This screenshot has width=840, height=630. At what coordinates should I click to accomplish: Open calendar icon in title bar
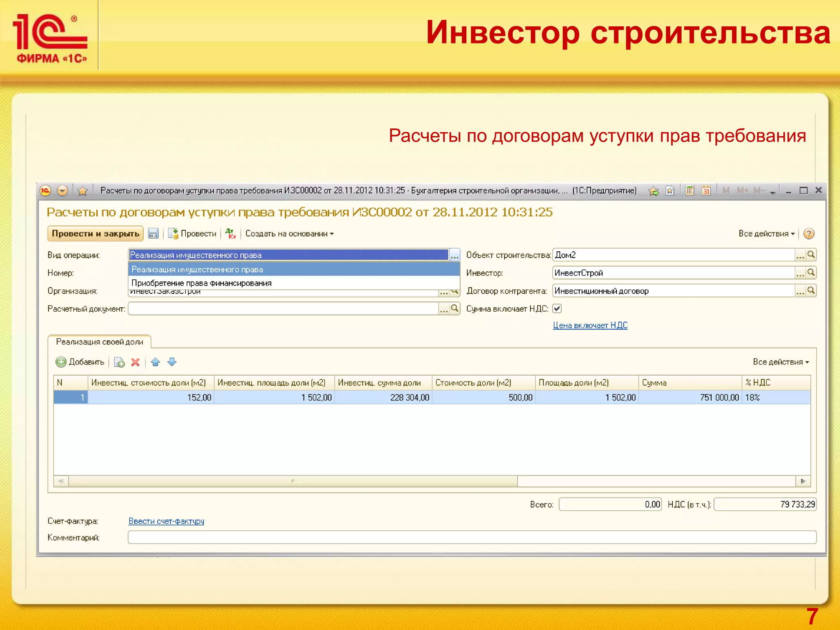[706, 190]
